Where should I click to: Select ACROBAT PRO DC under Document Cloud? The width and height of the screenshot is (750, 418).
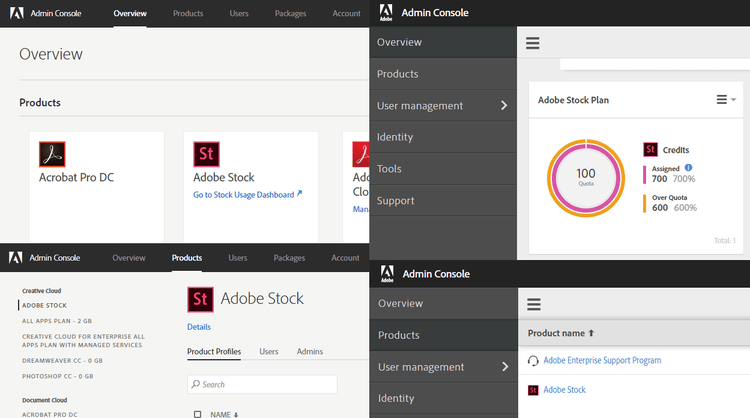pyautogui.click(x=50, y=415)
